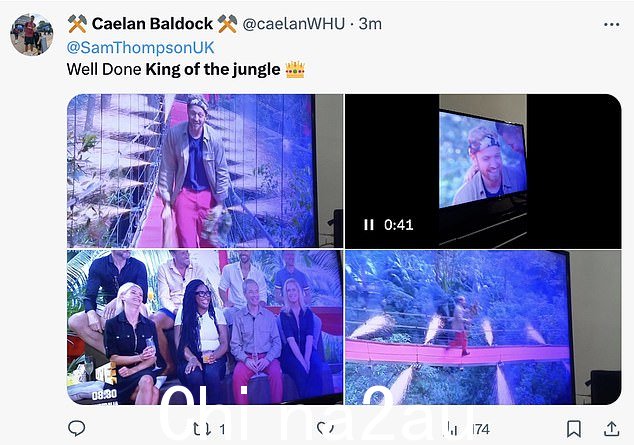
Task: Open photo of bridge with fireworks
Action: (483, 327)
